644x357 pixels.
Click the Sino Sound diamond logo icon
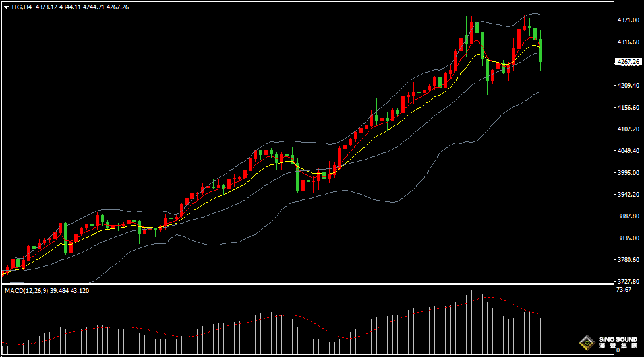pyautogui.click(x=585, y=342)
